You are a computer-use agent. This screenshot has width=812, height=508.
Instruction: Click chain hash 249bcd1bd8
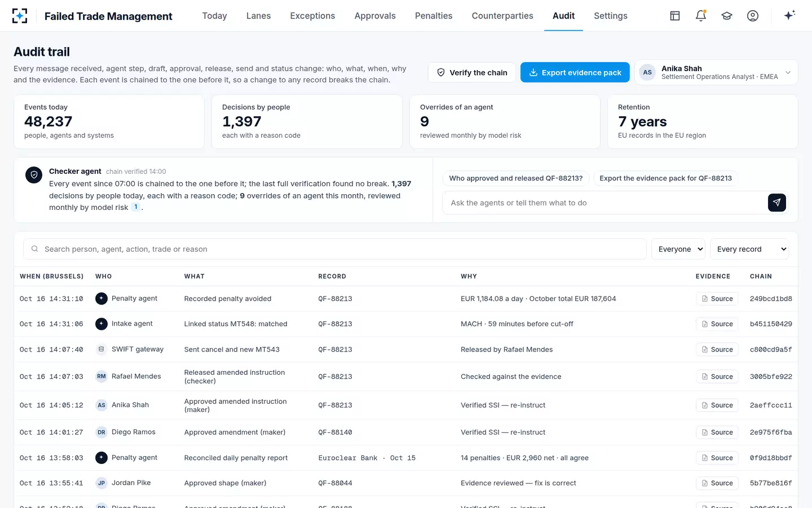(x=771, y=299)
